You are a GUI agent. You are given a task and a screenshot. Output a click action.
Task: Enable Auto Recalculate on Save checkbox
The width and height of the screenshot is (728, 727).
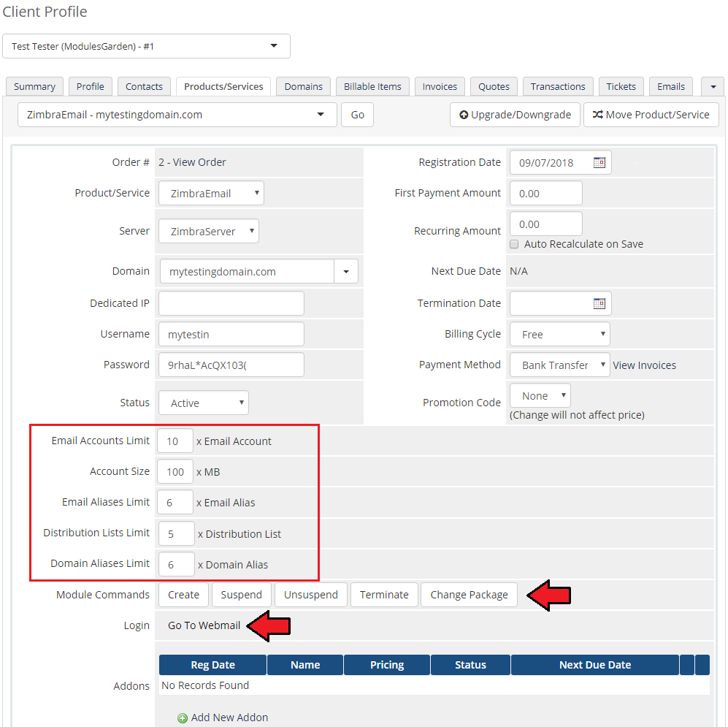pyautogui.click(x=514, y=244)
